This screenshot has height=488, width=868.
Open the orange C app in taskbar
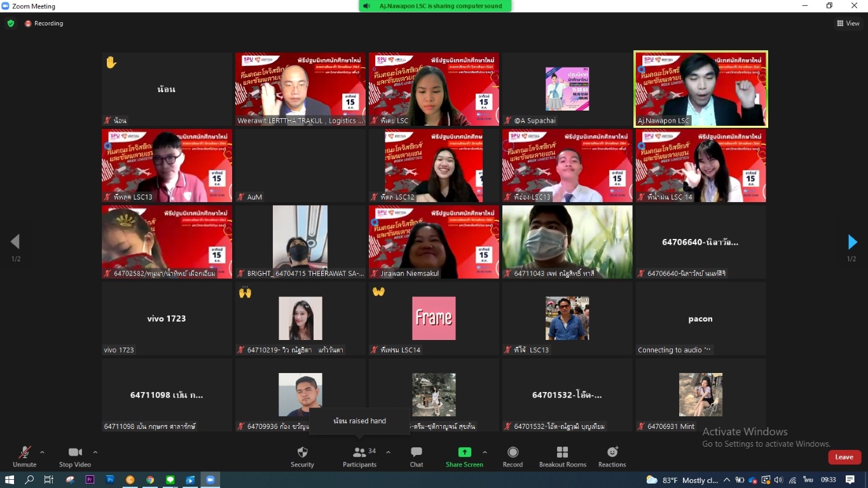click(130, 480)
